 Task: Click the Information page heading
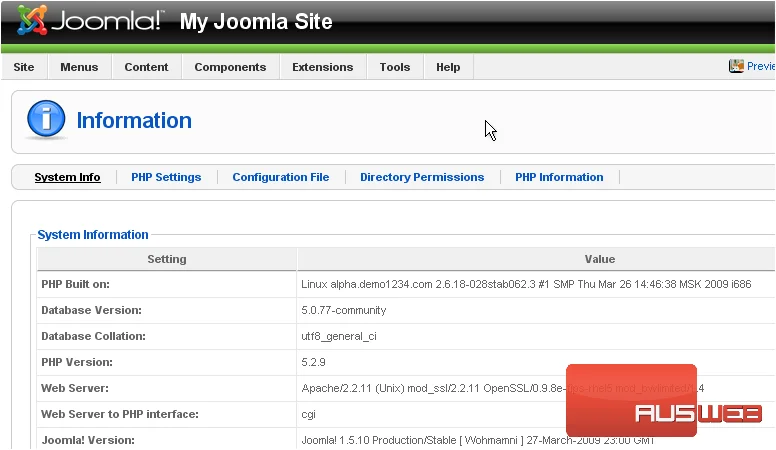coord(134,120)
